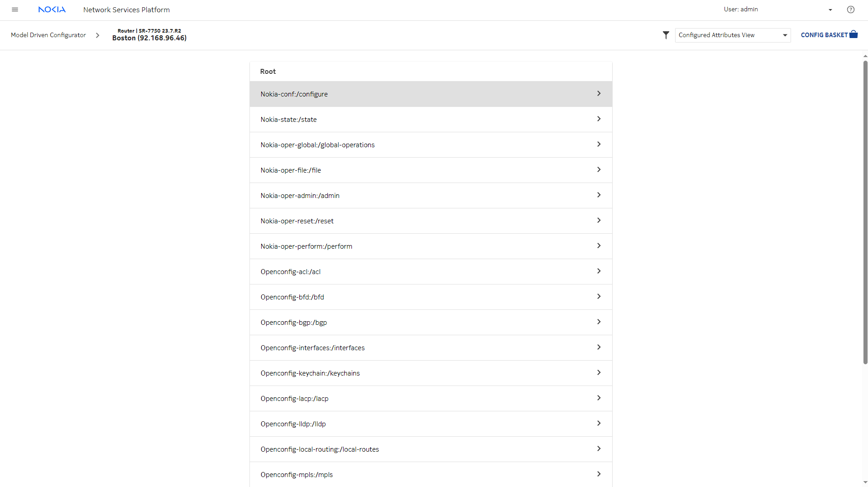868x487 pixels.
Task: Expand the user admin dropdown arrow
Action: (830, 10)
